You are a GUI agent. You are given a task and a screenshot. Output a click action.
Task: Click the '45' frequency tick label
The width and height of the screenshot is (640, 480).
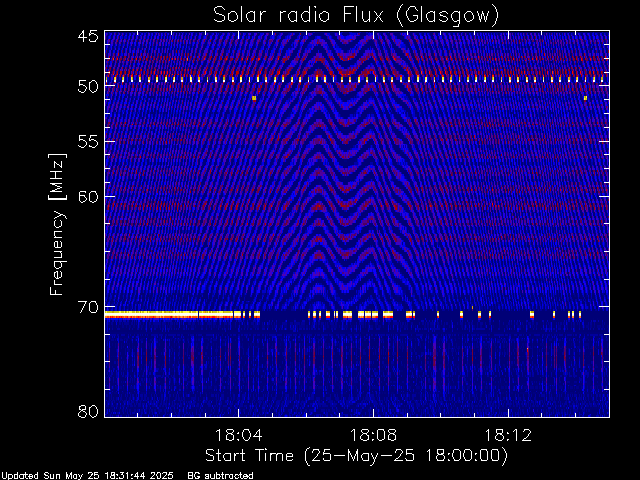(x=88, y=36)
